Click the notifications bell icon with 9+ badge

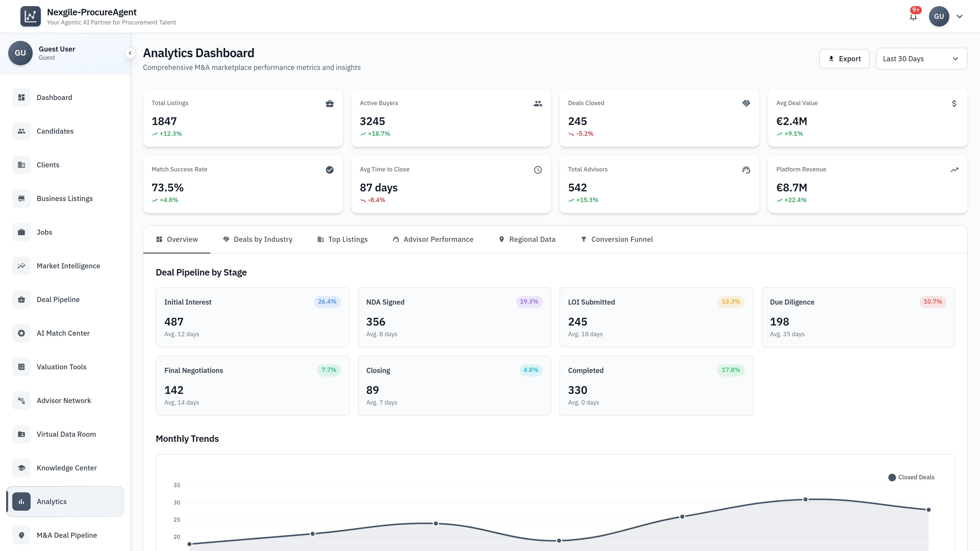(913, 16)
